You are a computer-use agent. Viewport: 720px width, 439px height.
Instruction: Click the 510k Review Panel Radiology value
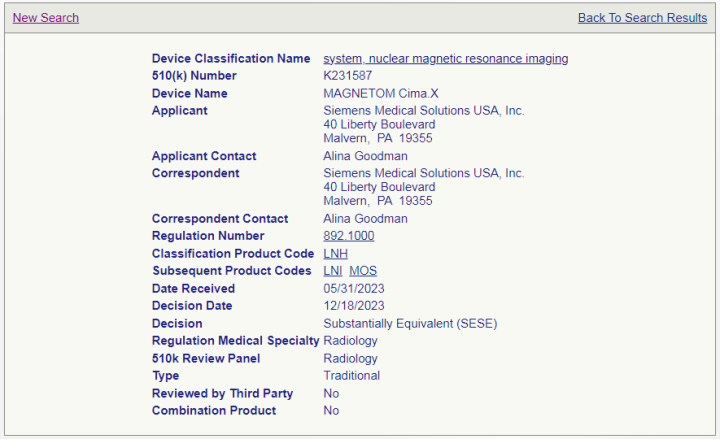click(350, 359)
